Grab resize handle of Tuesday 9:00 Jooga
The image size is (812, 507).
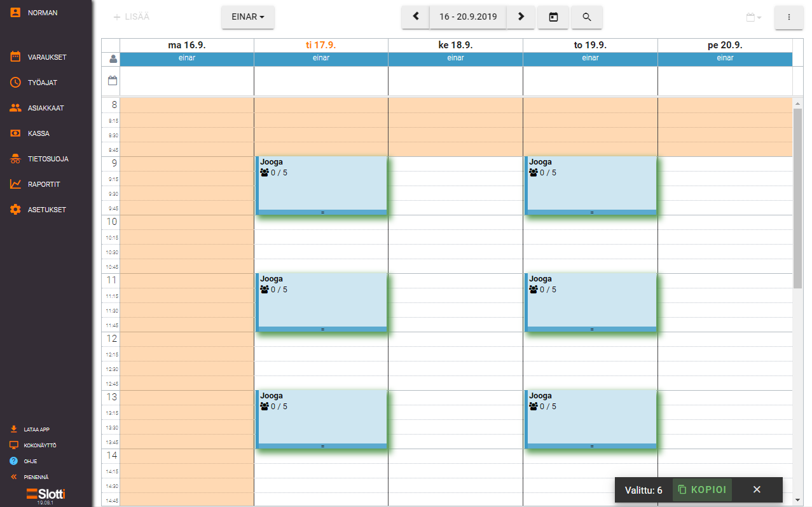[x=322, y=212]
